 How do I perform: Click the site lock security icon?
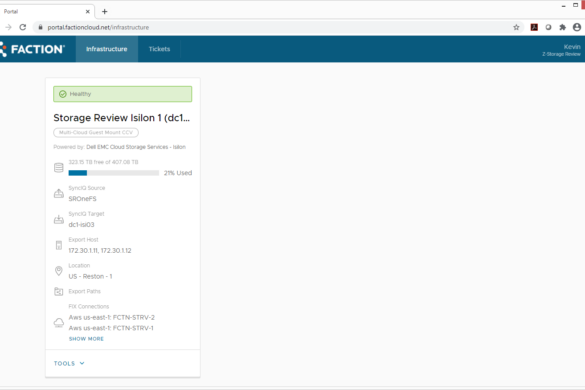(x=40, y=27)
